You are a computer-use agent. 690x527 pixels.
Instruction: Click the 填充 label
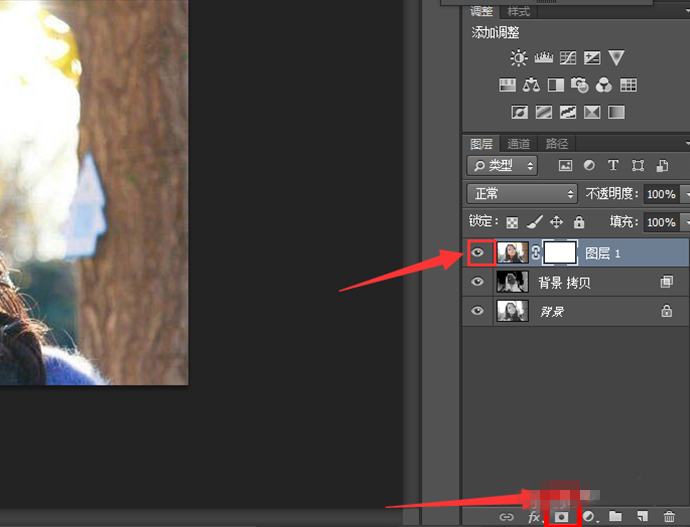click(623, 222)
